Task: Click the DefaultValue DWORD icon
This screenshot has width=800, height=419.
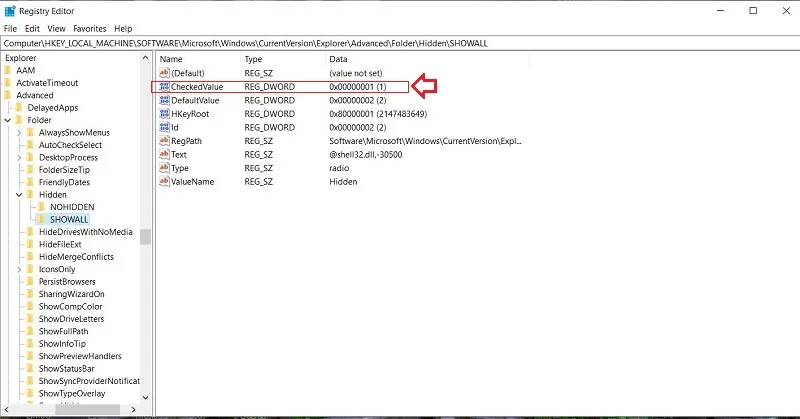Action: [164, 100]
